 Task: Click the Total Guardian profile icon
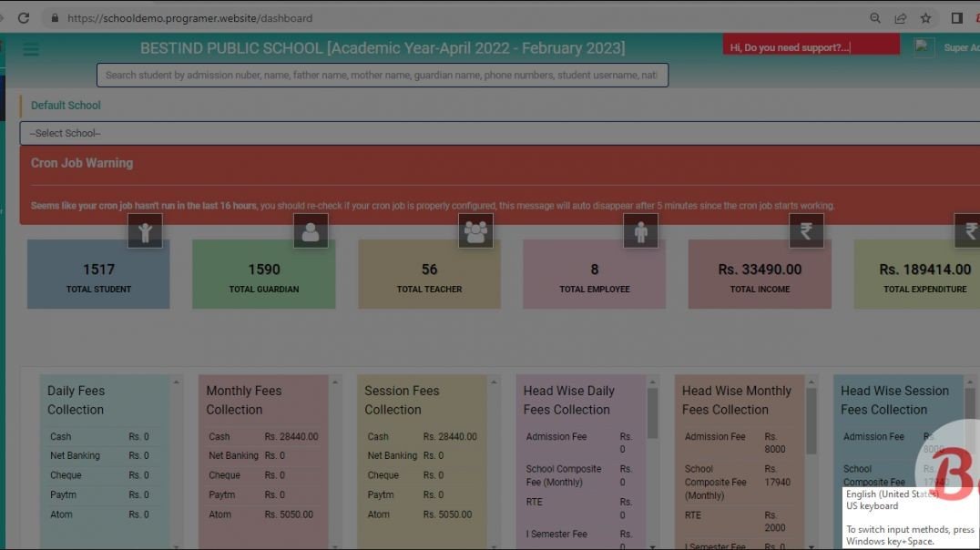[x=311, y=231]
